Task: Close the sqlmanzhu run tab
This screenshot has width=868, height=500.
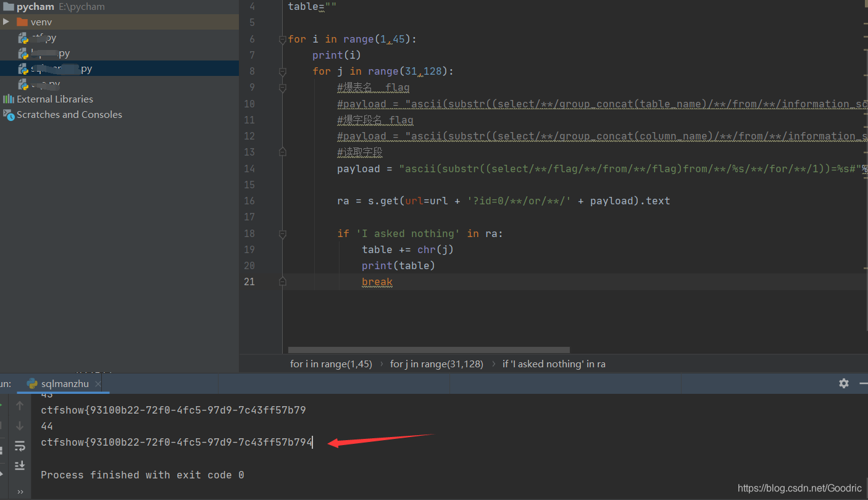Action: click(98, 384)
